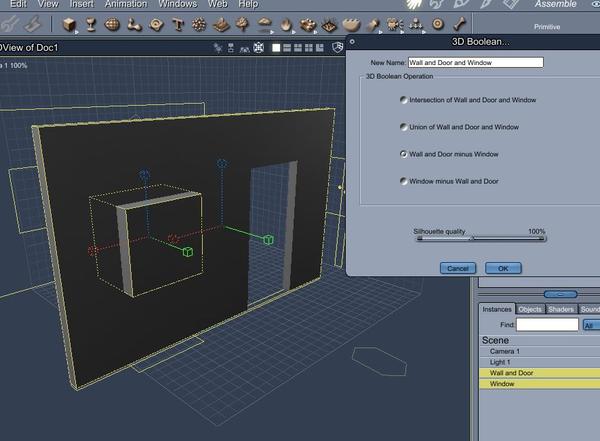600x441 pixels.
Task: Open the hair brush tool's dropdown arrow
Action: pyautogui.click(x=380, y=32)
